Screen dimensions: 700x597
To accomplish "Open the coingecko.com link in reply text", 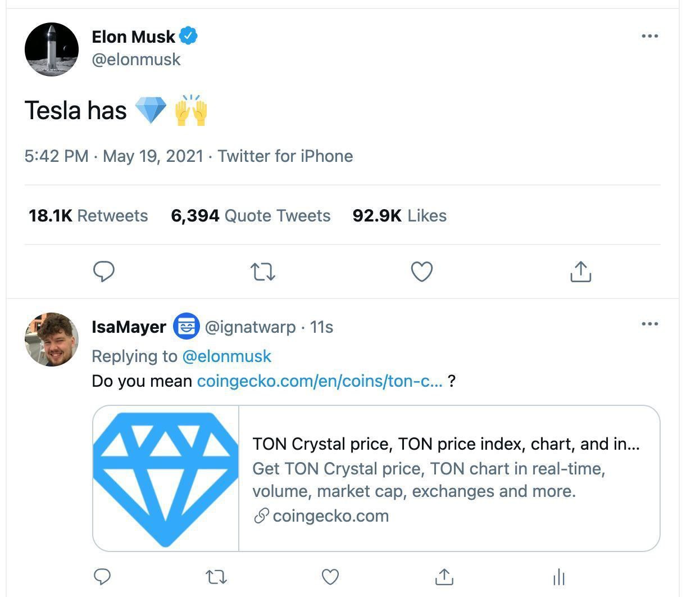I will click(320, 381).
